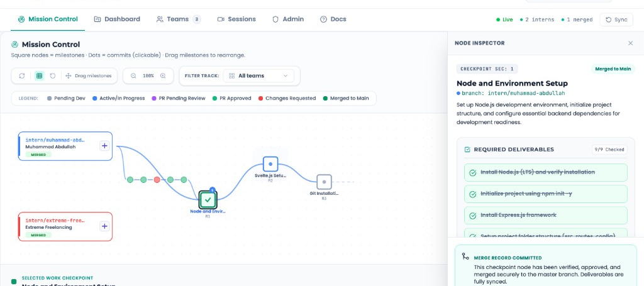Click the Required Deliverables checklist icon
644x286 pixels.
[x=467, y=150]
